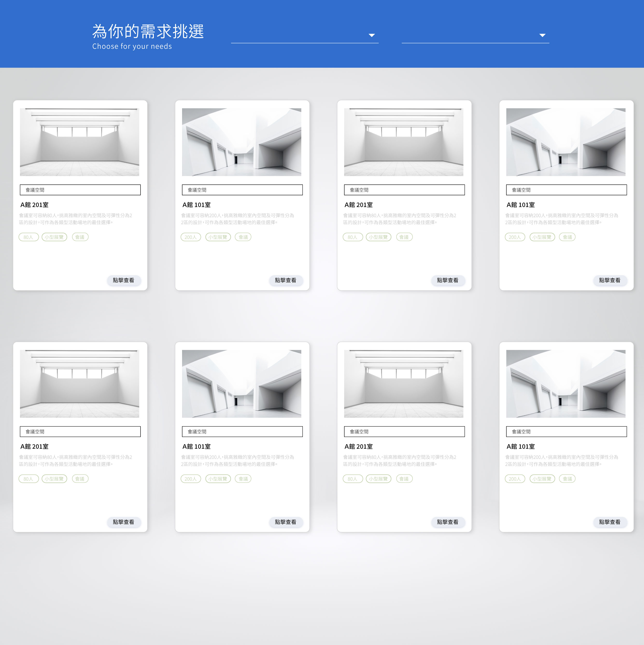Open second top-row card hallway photo

point(241,142)
